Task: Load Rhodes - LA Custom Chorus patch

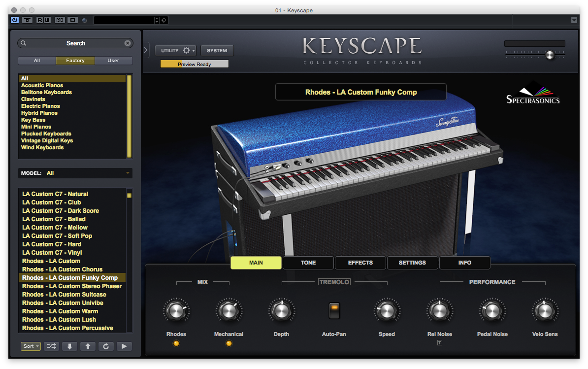Action: (62, 269)
